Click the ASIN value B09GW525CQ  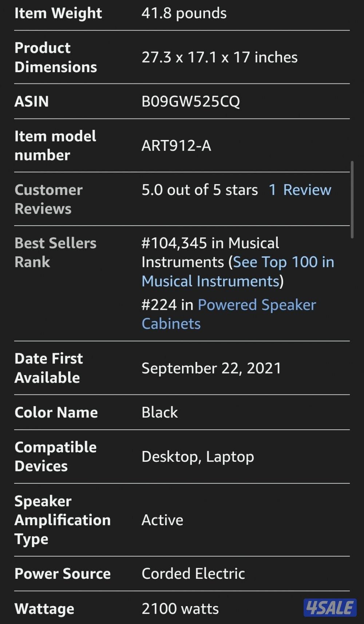[x=191, y=102]
